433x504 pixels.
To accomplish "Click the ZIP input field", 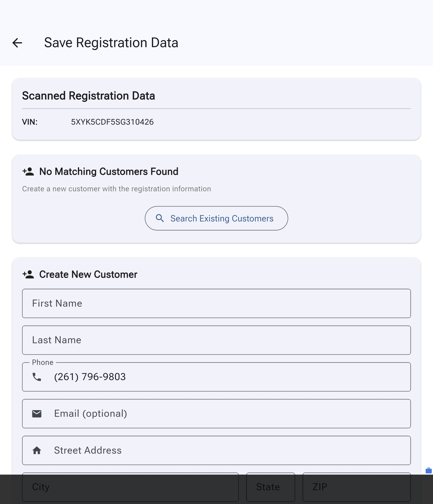I will point(356,487).
